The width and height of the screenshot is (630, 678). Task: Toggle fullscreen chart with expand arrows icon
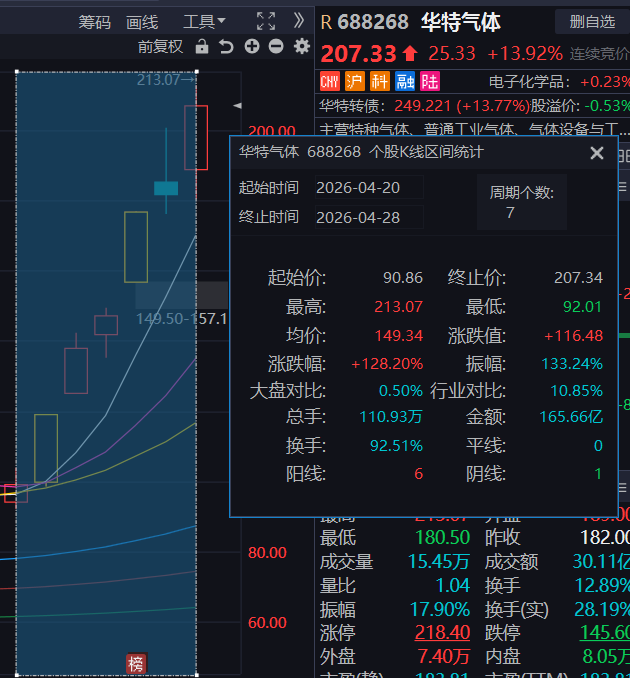pyautogui.click(x=265, y=21)
